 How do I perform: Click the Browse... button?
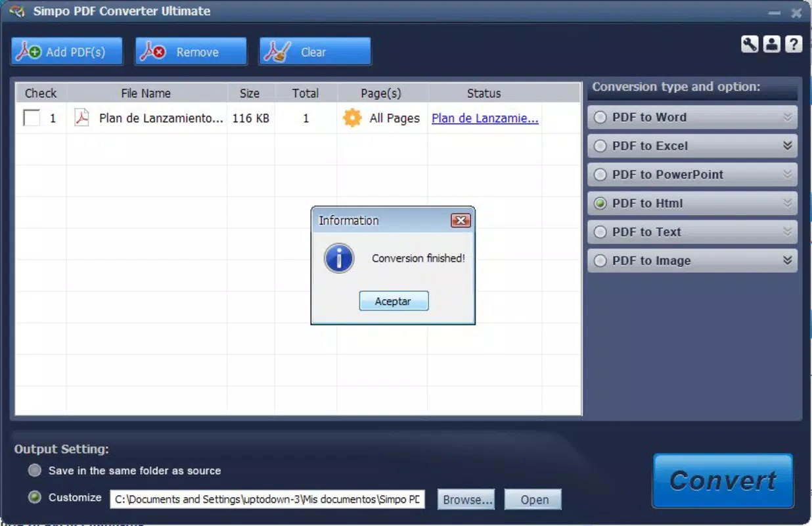467,500
